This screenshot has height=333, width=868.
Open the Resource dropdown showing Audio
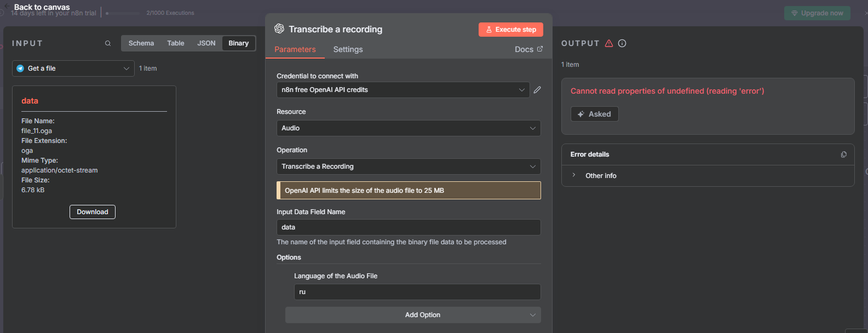(x=409, y=128)
